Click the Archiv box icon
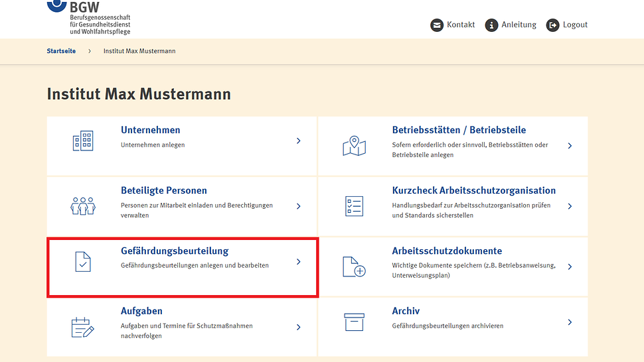 click(x=354, y=322)
